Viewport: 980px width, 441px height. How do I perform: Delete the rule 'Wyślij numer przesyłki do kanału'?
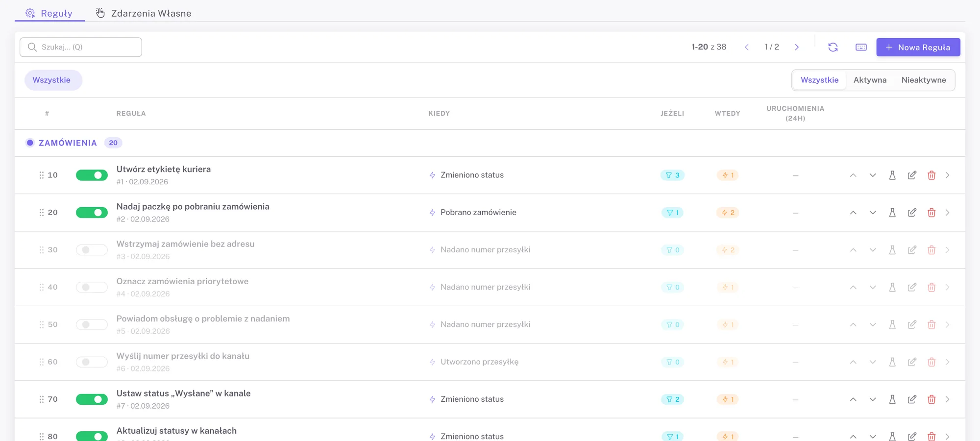[931, 362]
